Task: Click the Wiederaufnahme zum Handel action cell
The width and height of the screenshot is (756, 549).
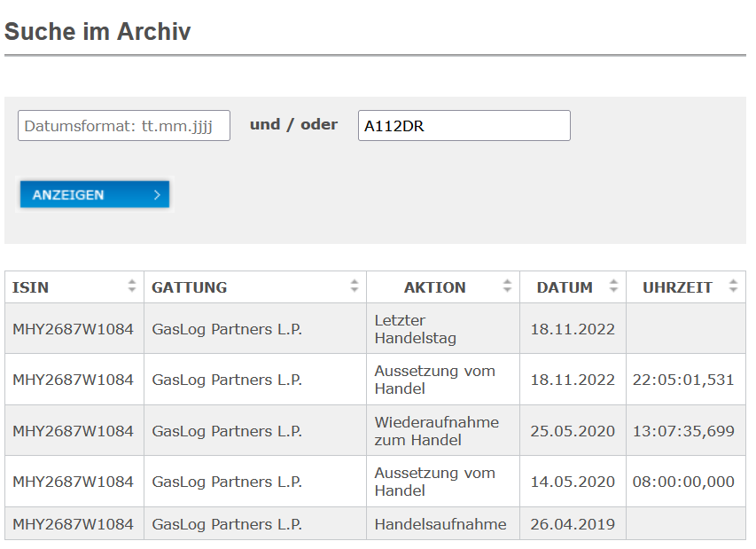Action: point(436,431)
